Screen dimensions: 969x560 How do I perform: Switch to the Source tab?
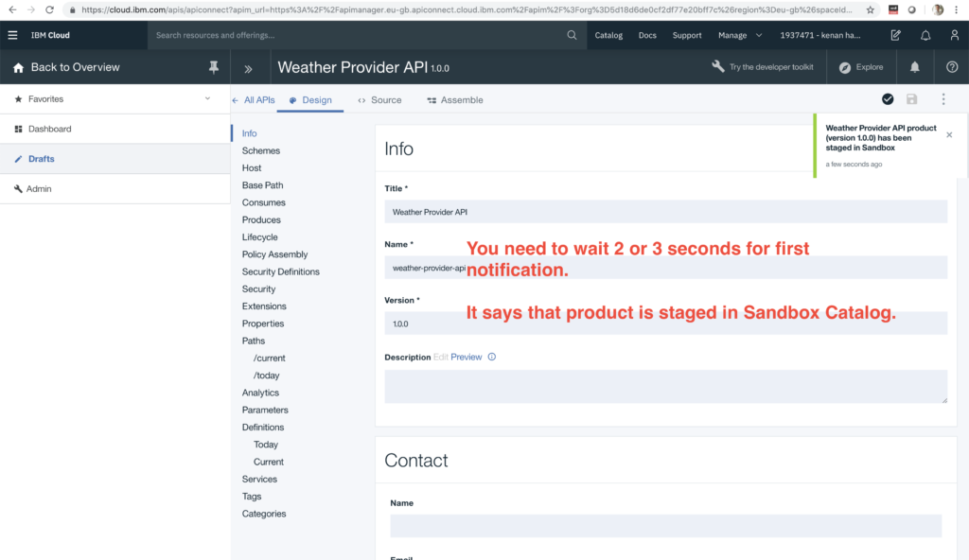point(379,100)
